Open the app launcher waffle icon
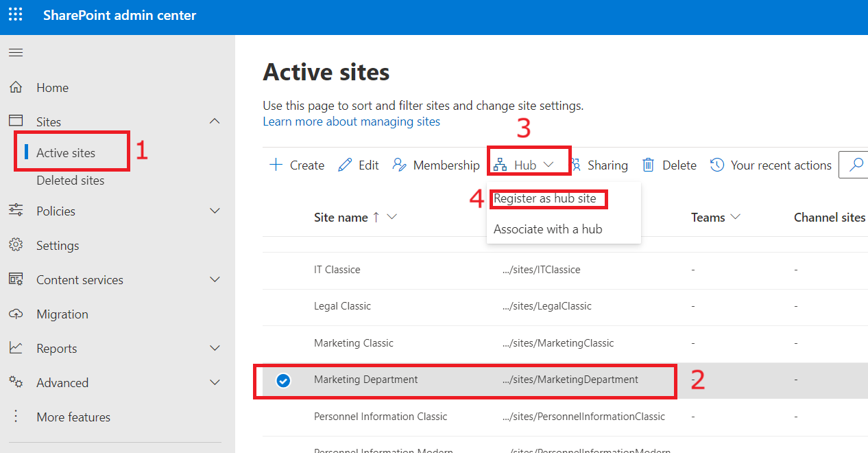Image resolution: width=868 pixels, height=453 pixels. tap(15, 14)
